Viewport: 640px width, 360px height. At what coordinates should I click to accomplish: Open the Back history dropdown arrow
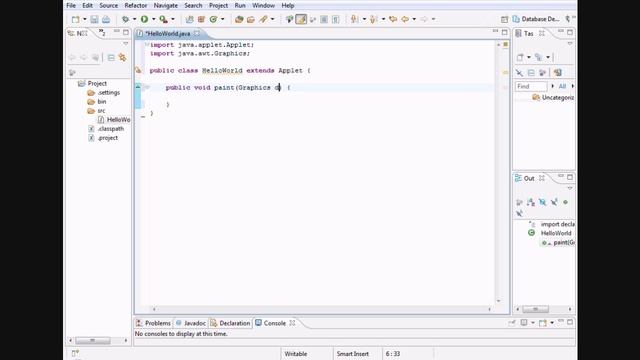click(x=414, y=19)
